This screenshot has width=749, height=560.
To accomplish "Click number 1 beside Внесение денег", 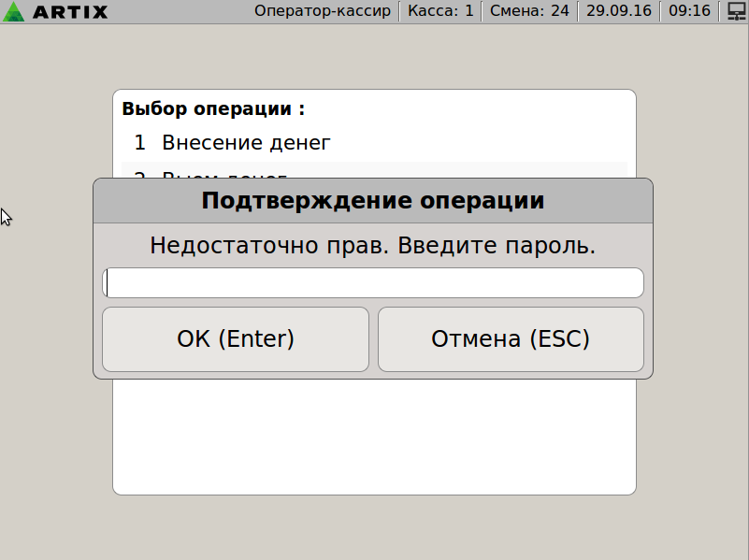I will (x=139, y=143).
